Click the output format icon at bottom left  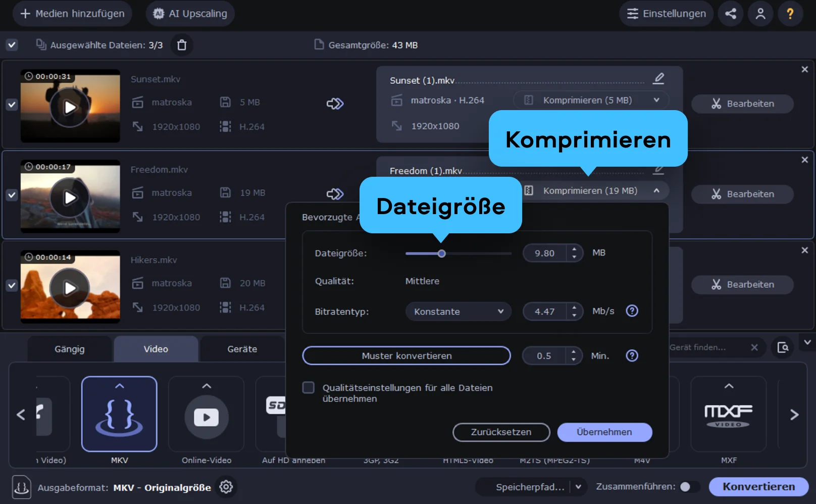point(21,487)
